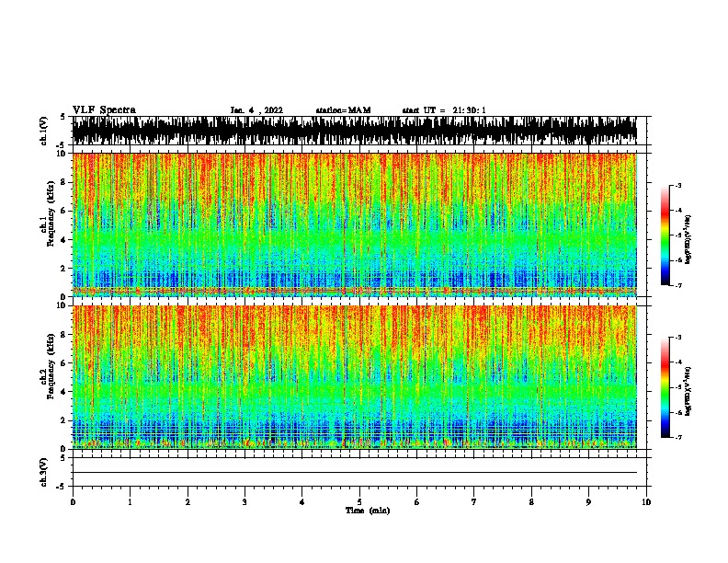Viewport: 728px width, 563px height.
Task: Click the ch.2 color scale bar
Action: tap(665, 387)
